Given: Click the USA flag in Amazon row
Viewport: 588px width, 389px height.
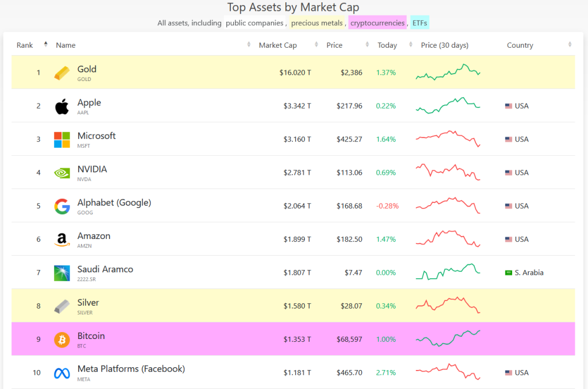Looking at the screenshot, I should tap(509, 240).
